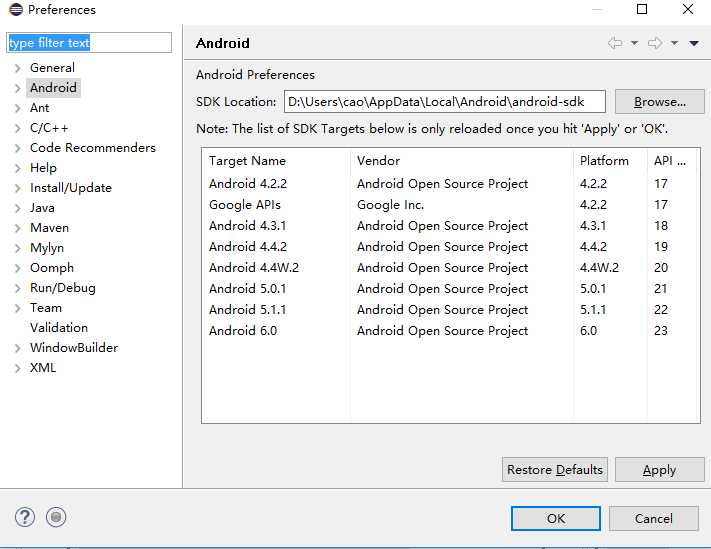Select the Java tree item
711x549 pixels.
click(x=42, y=208)
